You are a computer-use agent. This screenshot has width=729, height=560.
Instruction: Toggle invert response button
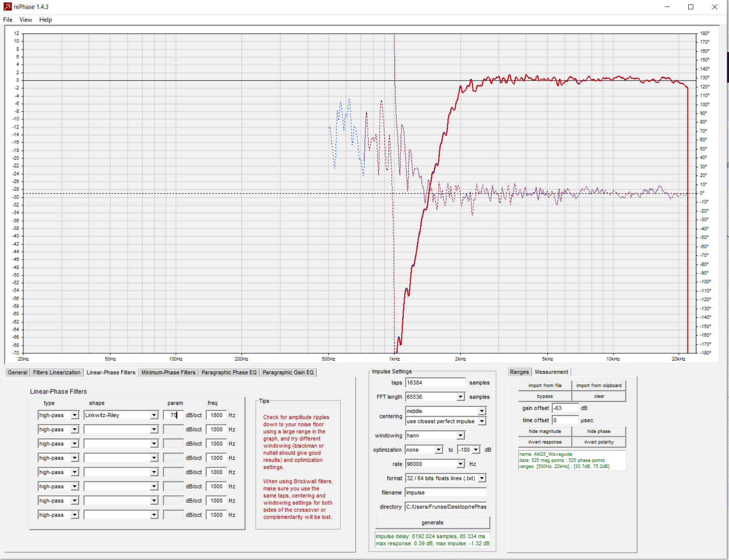click(x=545, y=442)
